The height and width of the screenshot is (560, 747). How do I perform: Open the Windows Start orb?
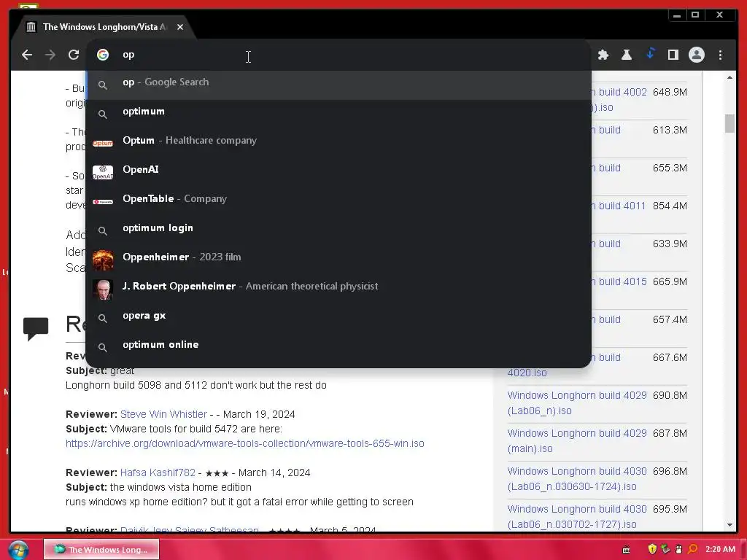(x=18, y=550)
